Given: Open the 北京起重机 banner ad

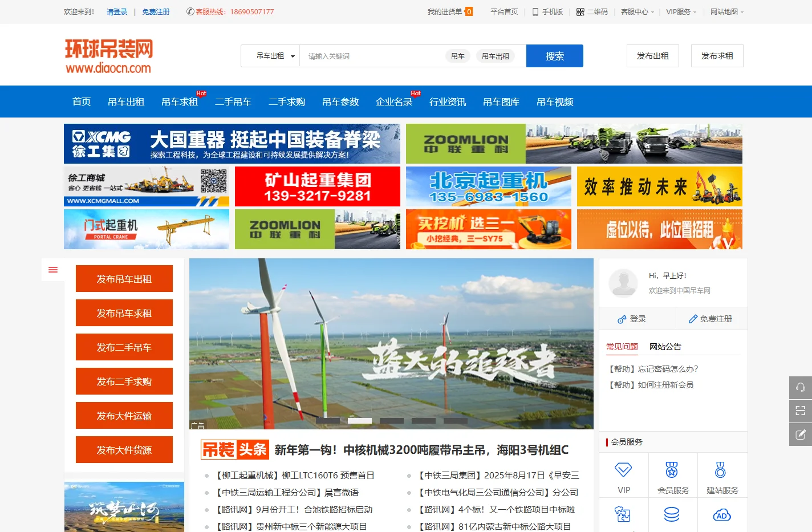Looking at the screenshot, I should (x=489, y=186).
